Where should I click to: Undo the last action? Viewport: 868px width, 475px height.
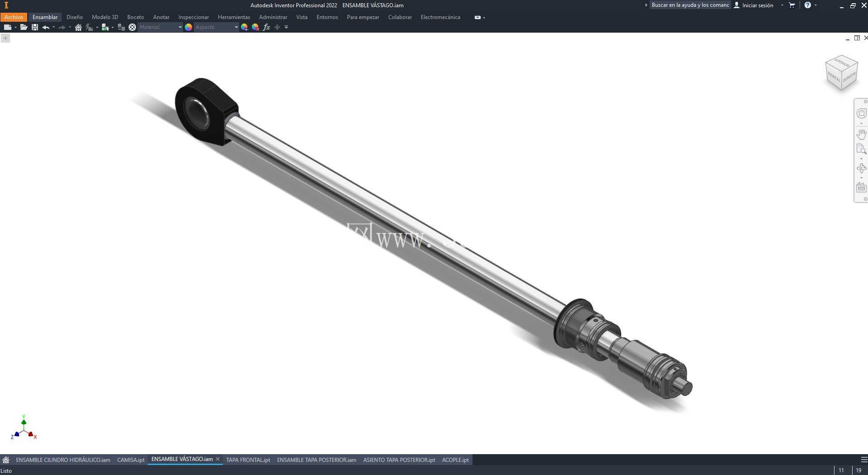pyautogui.click(x=46, y=27)
